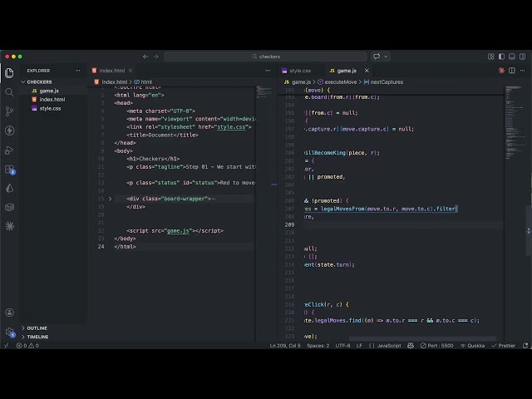Close the game.js tab
The height and width of the screenshot is (399, 532).
[x=367, y=71]
